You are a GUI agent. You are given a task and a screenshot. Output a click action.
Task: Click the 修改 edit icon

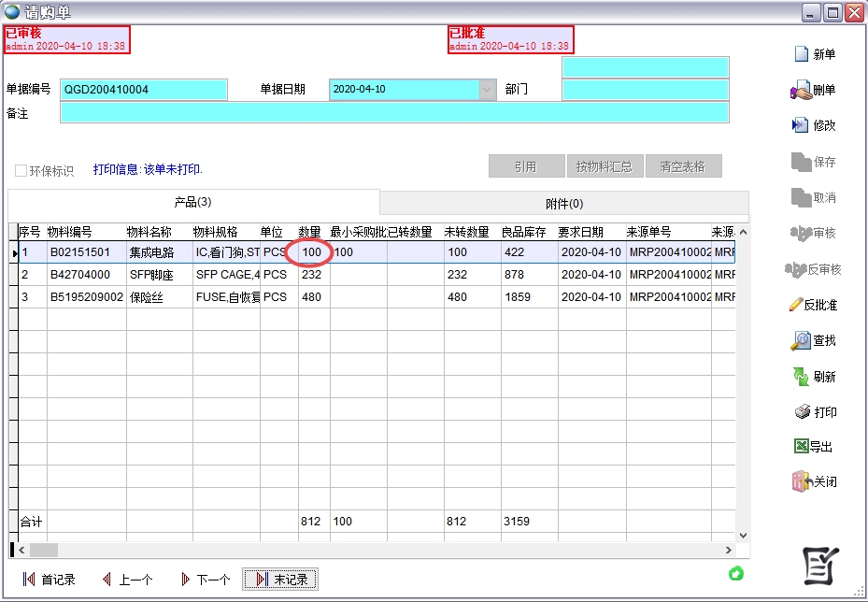click(801, 125)
